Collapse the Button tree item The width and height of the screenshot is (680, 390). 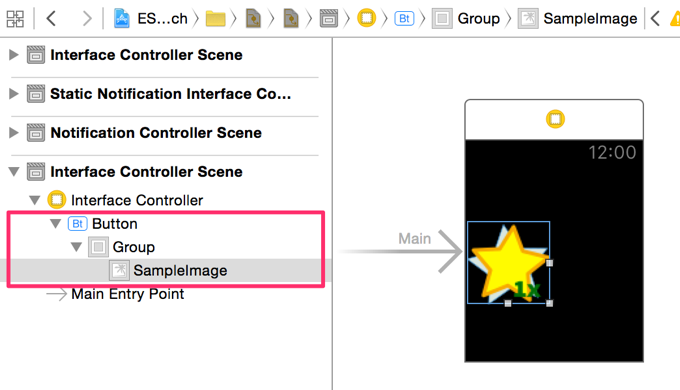(x=55, y=224)
